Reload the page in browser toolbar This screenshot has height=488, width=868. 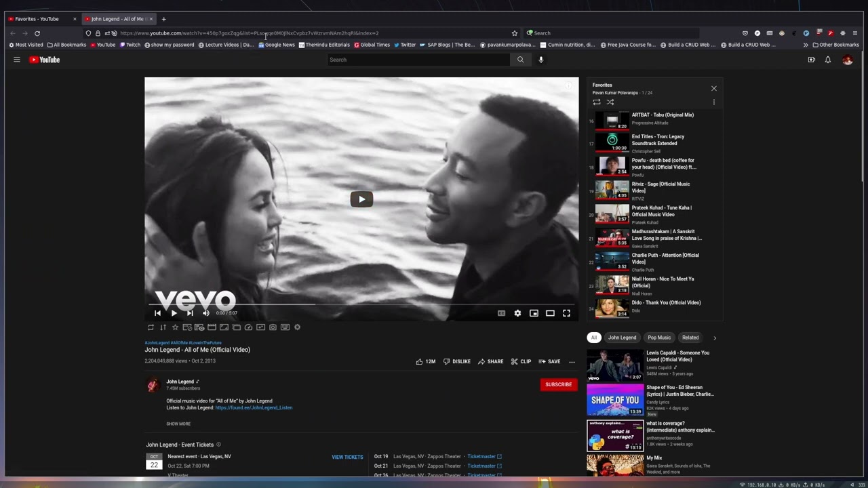37,33
